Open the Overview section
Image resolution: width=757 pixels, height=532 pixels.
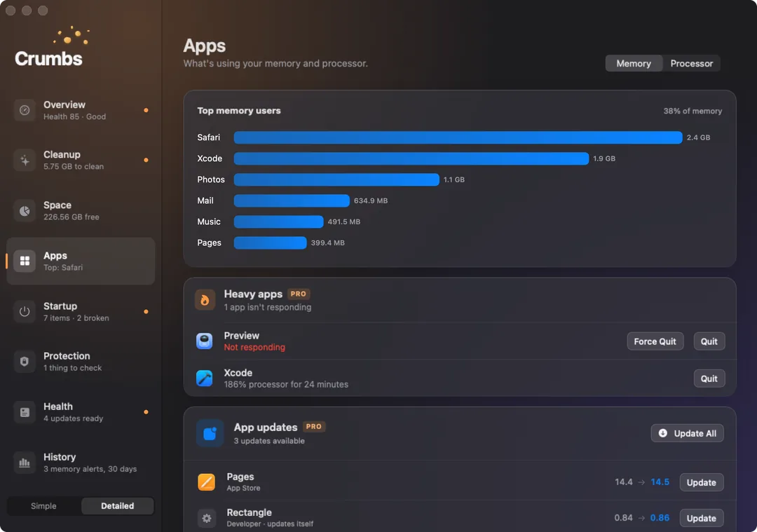(81, 110)
